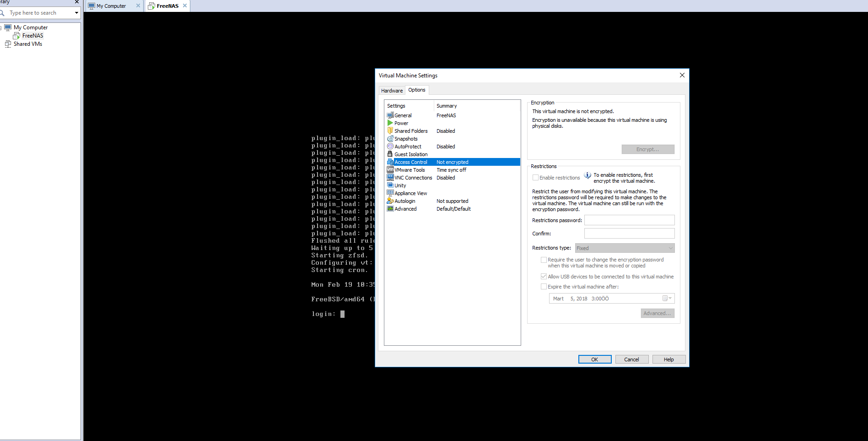Select the Access Control icon
This screenshot has width=868, height=441.
coord(390,162)
